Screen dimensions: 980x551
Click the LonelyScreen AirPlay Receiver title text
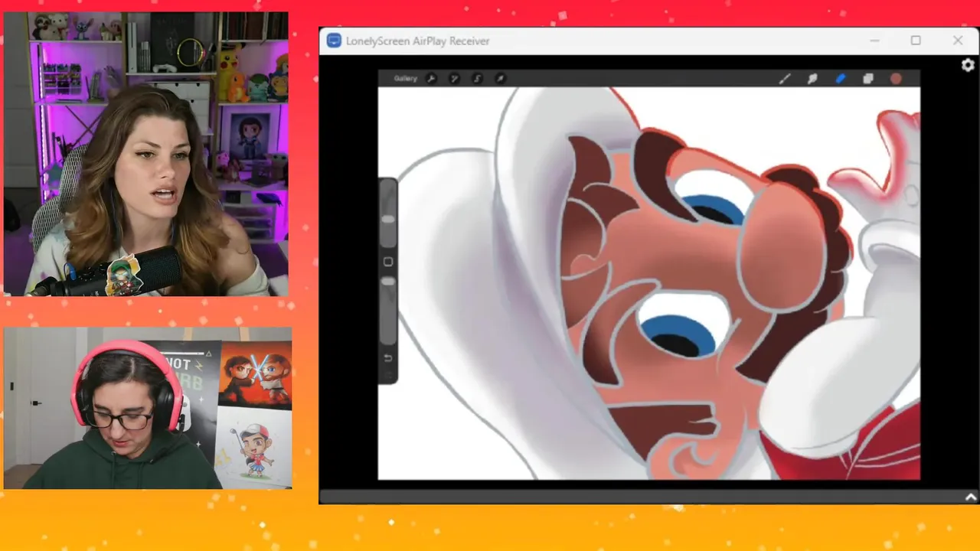(x=417, y=41)
